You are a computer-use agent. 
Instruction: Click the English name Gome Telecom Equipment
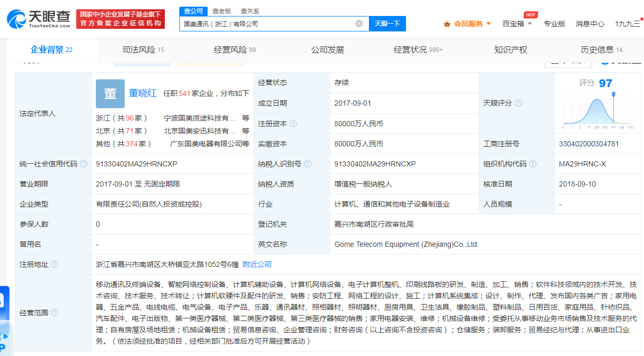click(x=406, y=244)
